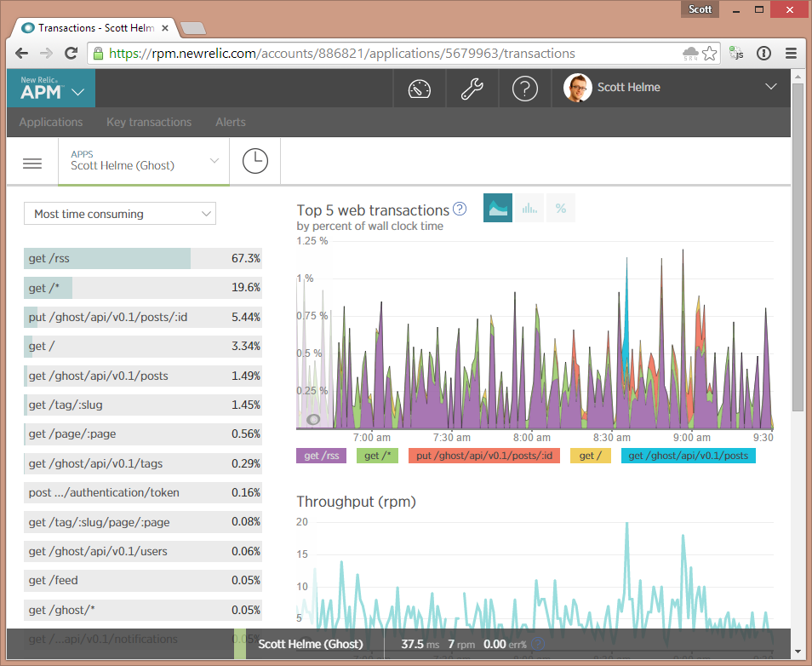The width and height of the screenshot is (812, 666).
Task: Click the wrench tools icon
Action: (472, 89)
